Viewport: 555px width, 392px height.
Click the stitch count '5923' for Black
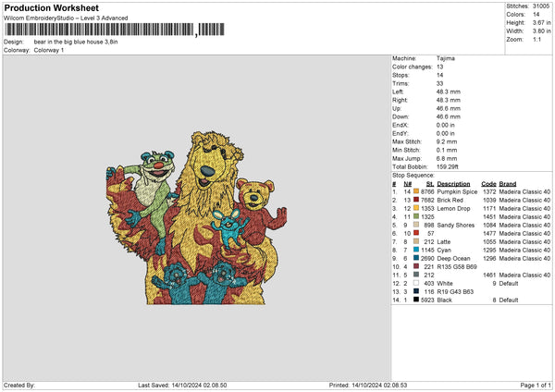click(x=427, y=300)
